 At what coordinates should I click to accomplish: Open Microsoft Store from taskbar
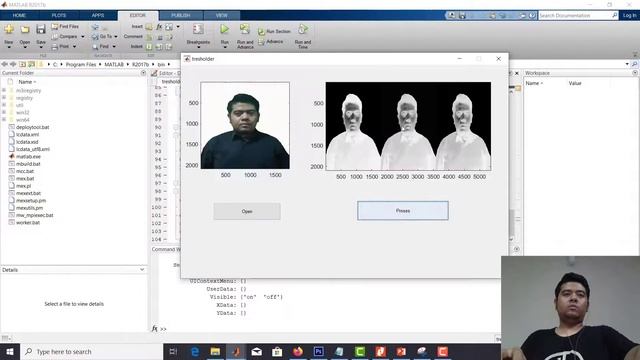pyautogui.click(x=277, y=351)
